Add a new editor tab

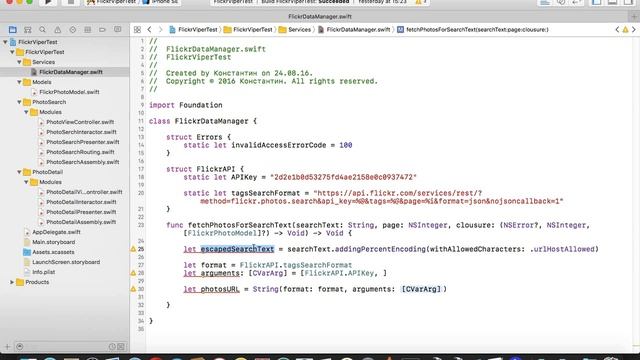(634, 16)
